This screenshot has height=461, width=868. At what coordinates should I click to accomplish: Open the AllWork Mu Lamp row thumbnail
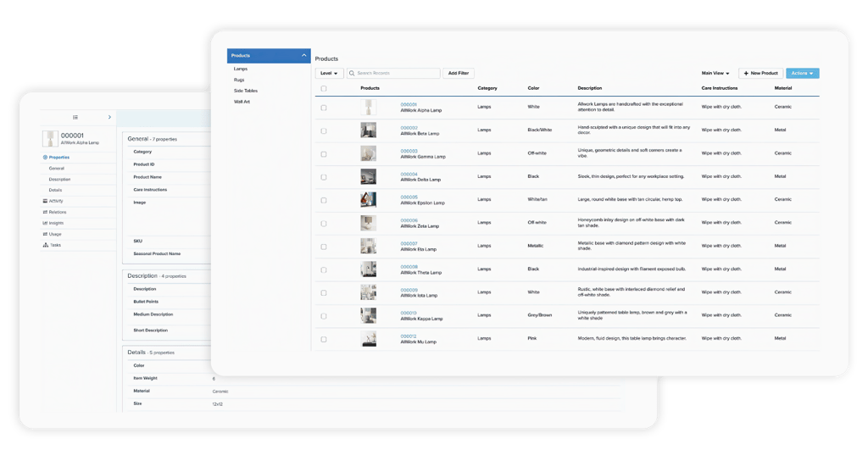pyautogui.click(x=368, y=339)
